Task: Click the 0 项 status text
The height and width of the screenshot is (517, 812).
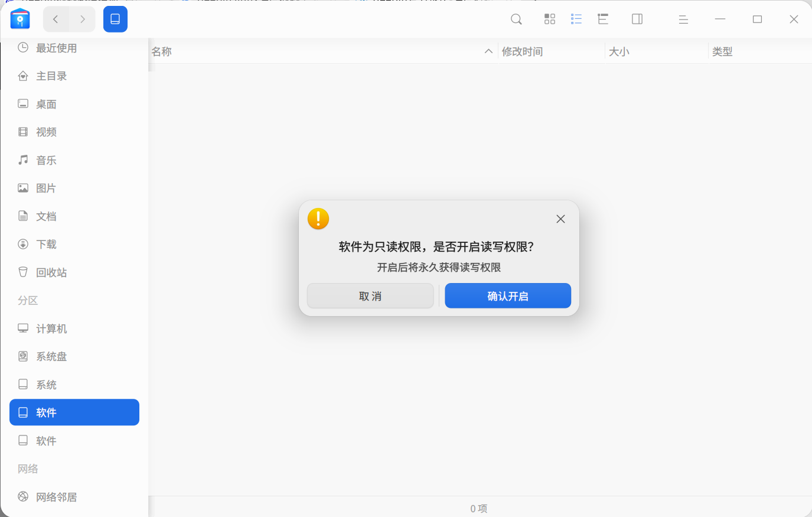Action: 479,509
